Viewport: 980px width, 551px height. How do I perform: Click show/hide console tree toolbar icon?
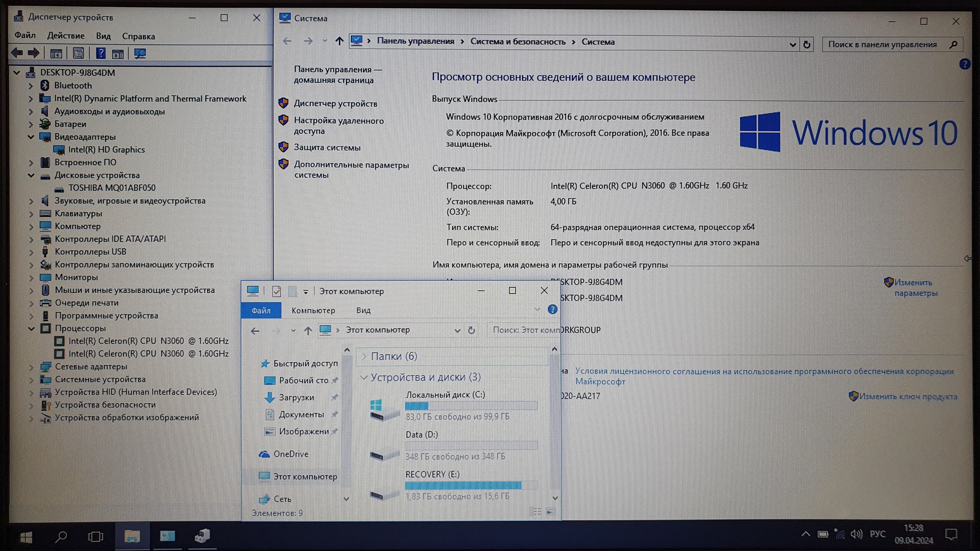(x=56, y=54)
